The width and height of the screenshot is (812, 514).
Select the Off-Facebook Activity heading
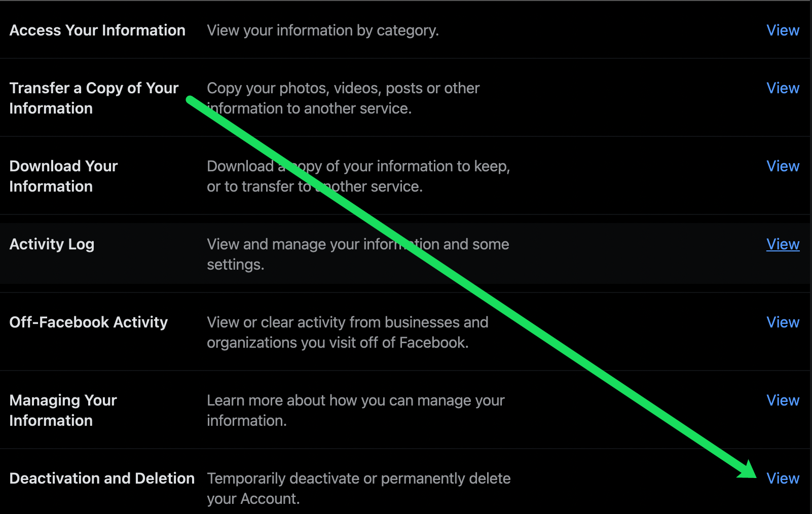click(88, 322)
